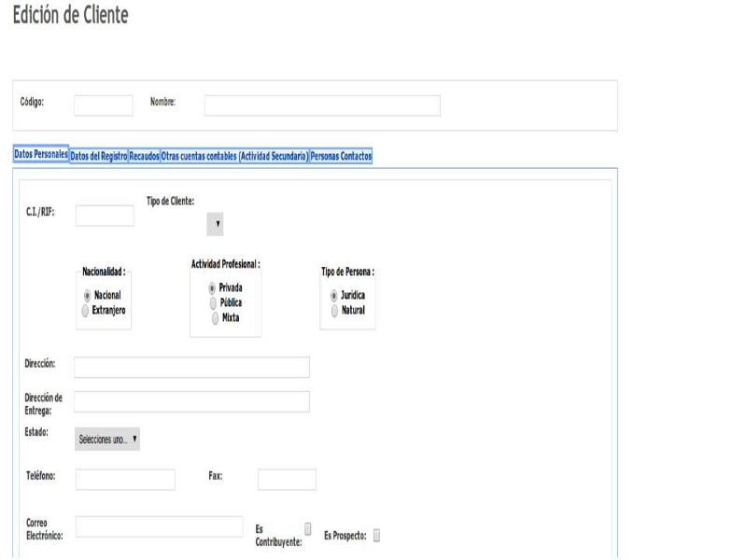This screenshot has width=747, height=560.
Task: Open the Datos del Registro tab
Action: point(98,157)
